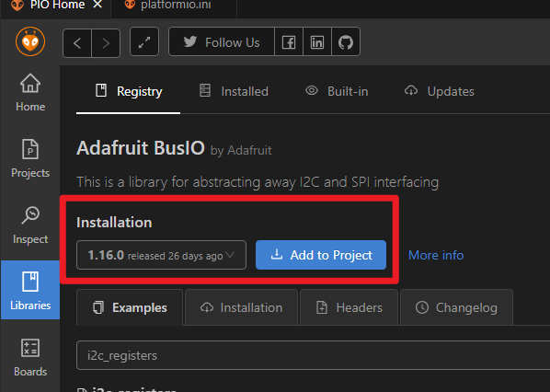Expand the 1.16.0 version dropdown
This screenshot has width=550, height=392.
pos(161,255)
